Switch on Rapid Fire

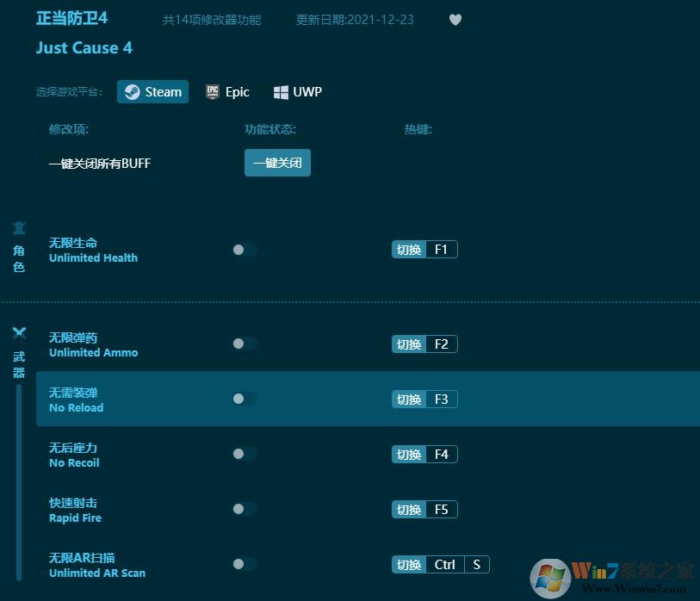(244, 509)
